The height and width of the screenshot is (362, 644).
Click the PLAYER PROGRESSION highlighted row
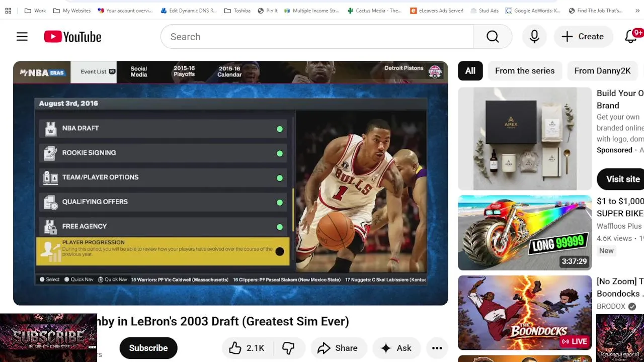click(x=163, y=251)
